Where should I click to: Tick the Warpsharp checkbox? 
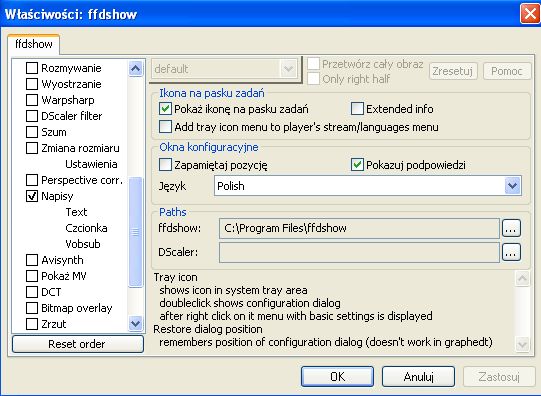coord(32,100)
